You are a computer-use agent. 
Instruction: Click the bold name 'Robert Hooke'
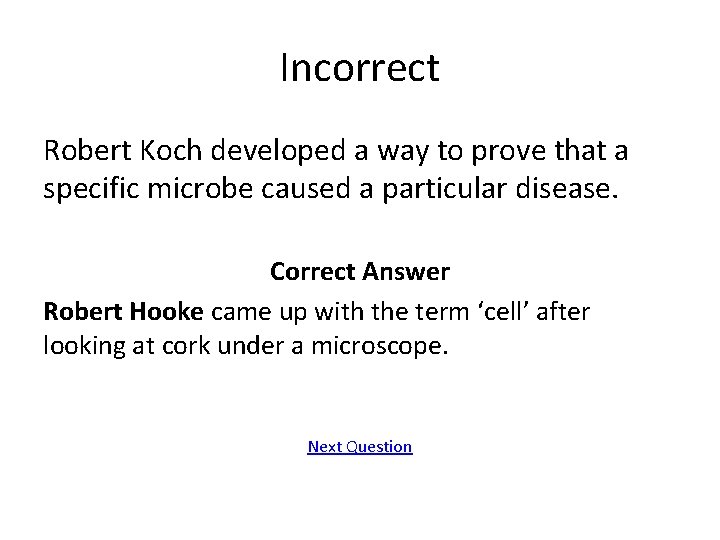point(124,312)
